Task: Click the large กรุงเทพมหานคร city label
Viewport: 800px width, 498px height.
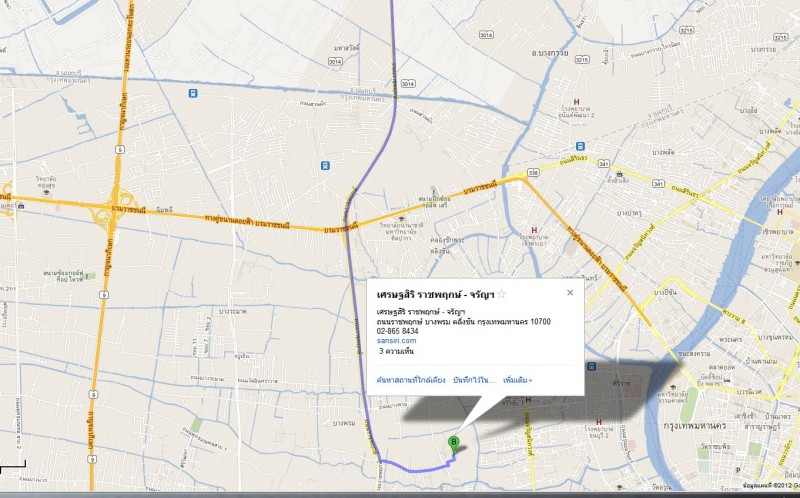Action: point(694,426)
